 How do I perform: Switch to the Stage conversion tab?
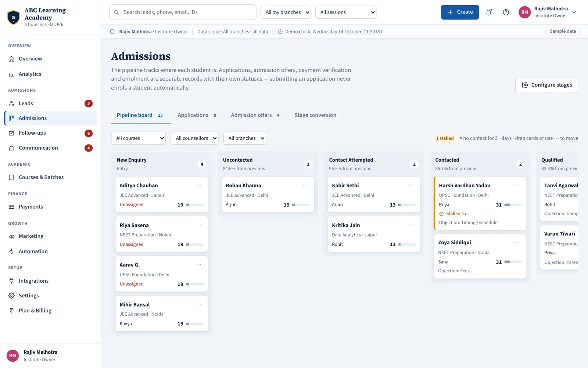coord(315,115)
